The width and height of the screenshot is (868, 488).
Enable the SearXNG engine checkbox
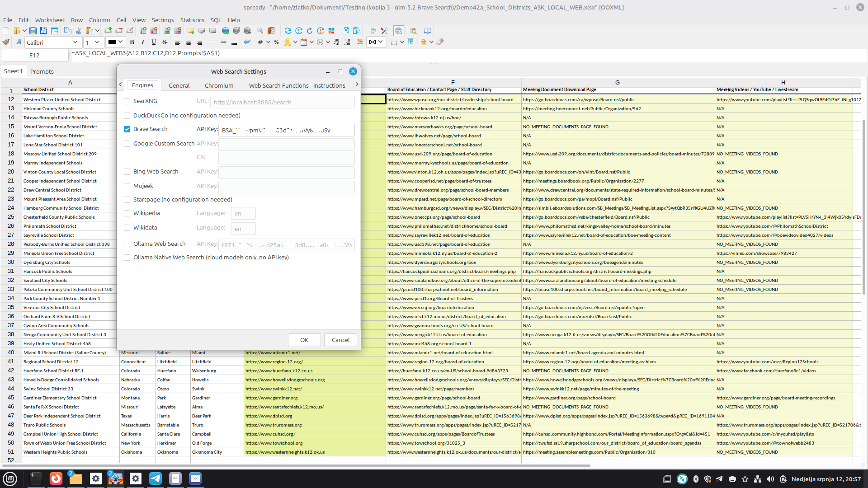(x=127, y=101)
